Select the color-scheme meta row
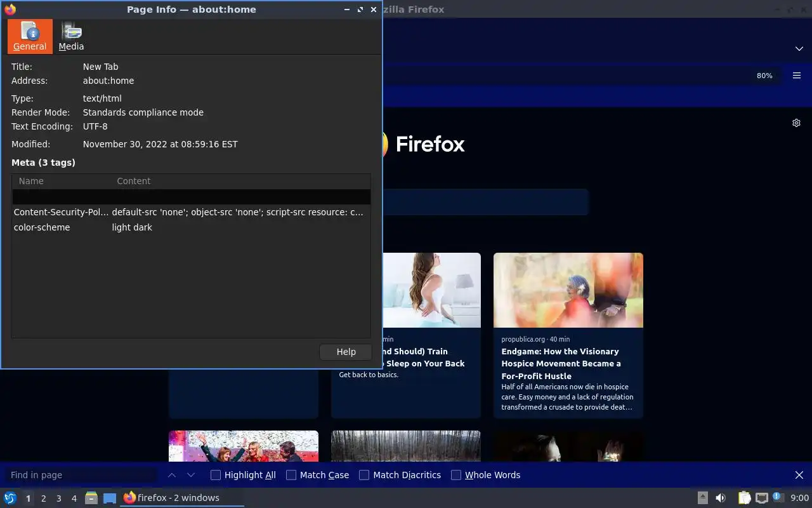 click(x=191, y=227)
